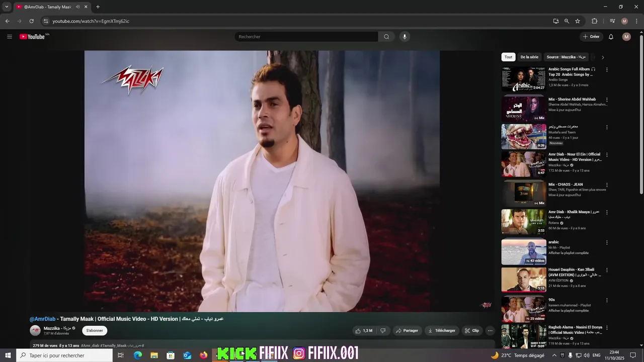The image size is (644, 362).
Task: Open @AmrDiab link in video title
Action: coord(42,319)
